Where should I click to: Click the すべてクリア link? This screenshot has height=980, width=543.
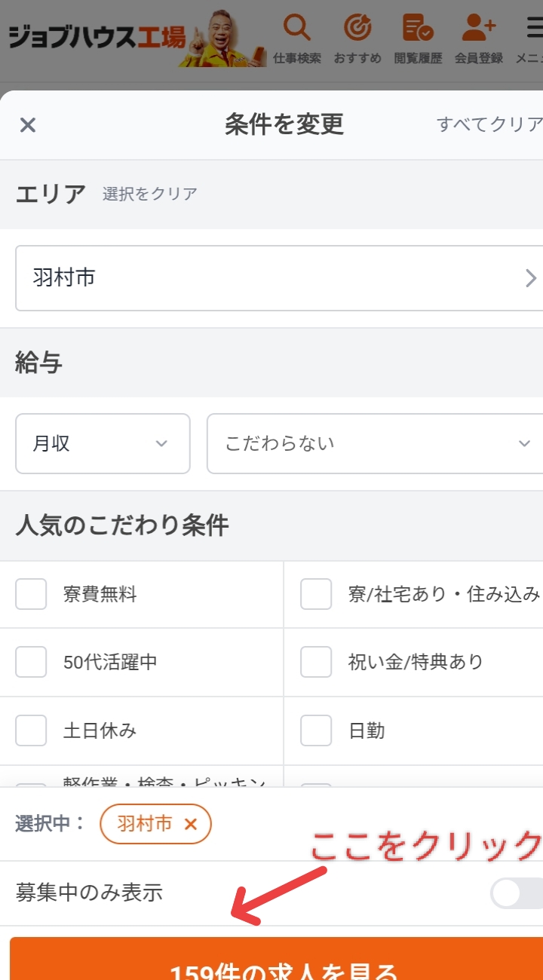489,124
